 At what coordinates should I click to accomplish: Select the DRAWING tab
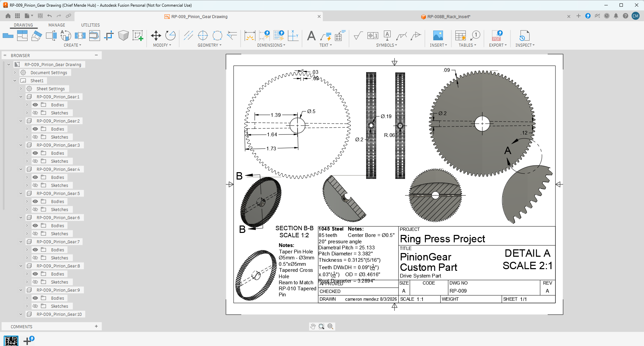tap(23, 25)
